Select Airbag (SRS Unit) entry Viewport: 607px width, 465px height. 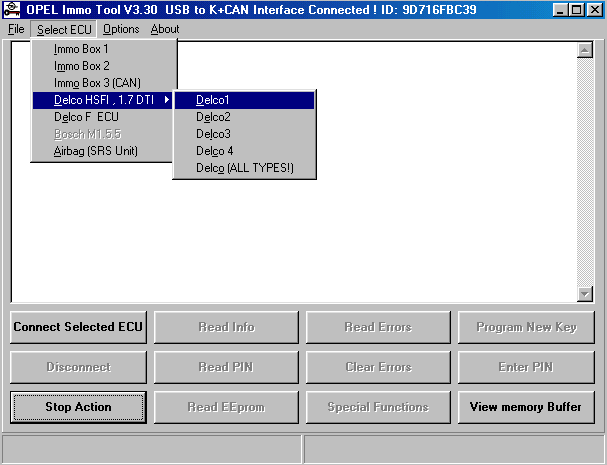coord(104,151)
